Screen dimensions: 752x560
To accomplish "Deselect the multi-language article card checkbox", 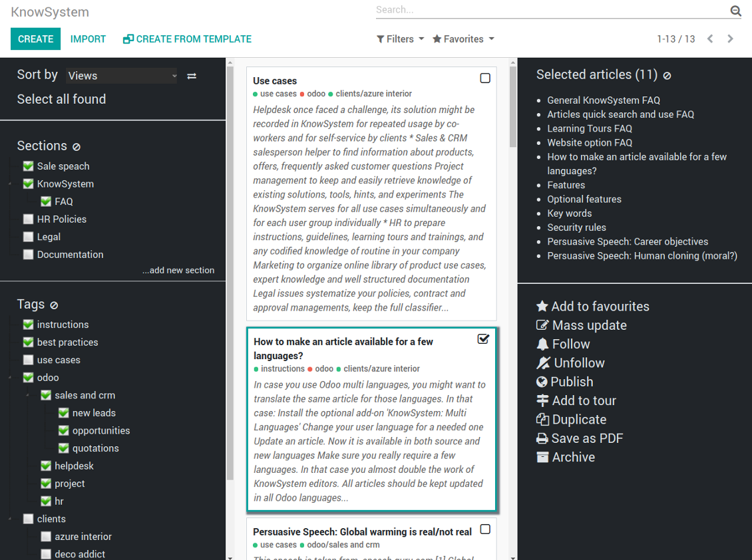I will 483,339.
